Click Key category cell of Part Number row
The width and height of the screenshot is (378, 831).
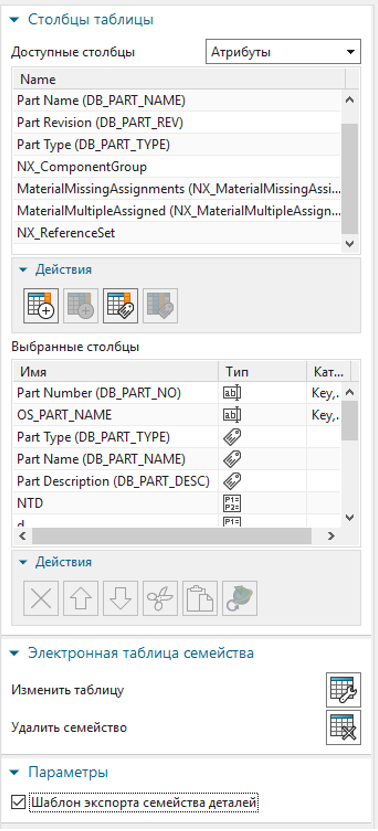324,393
